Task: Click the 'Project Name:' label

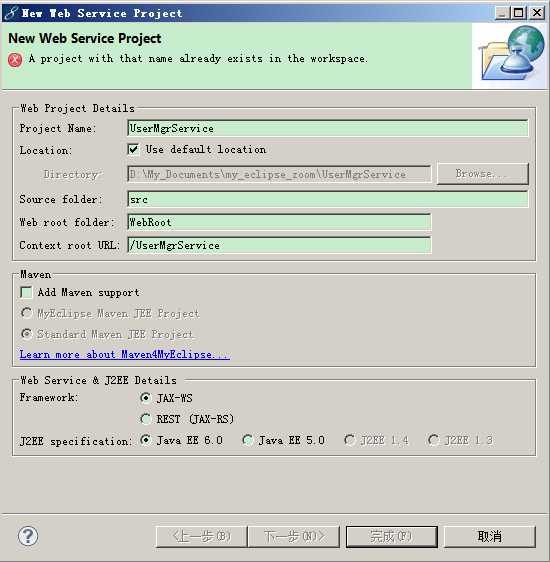Action: (58, 128)
